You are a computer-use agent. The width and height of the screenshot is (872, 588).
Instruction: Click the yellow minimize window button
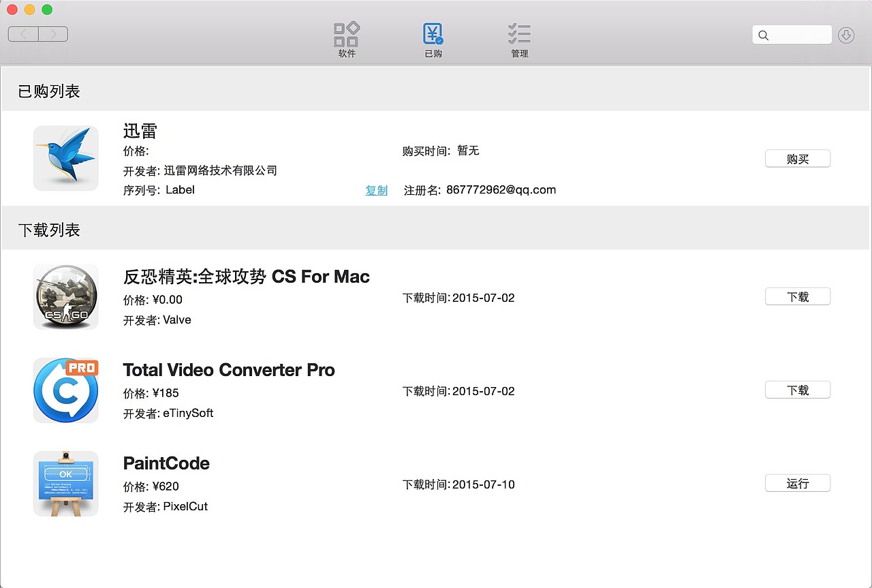29,10
